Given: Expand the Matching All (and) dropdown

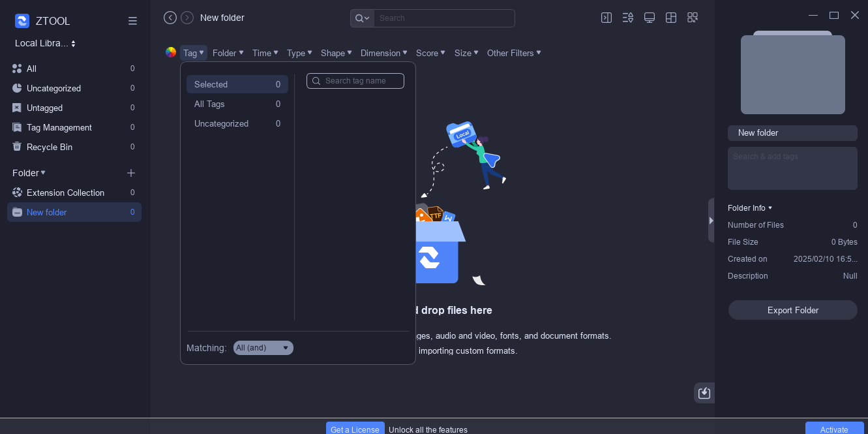Looking at the screenshot, I should (263, 348).
